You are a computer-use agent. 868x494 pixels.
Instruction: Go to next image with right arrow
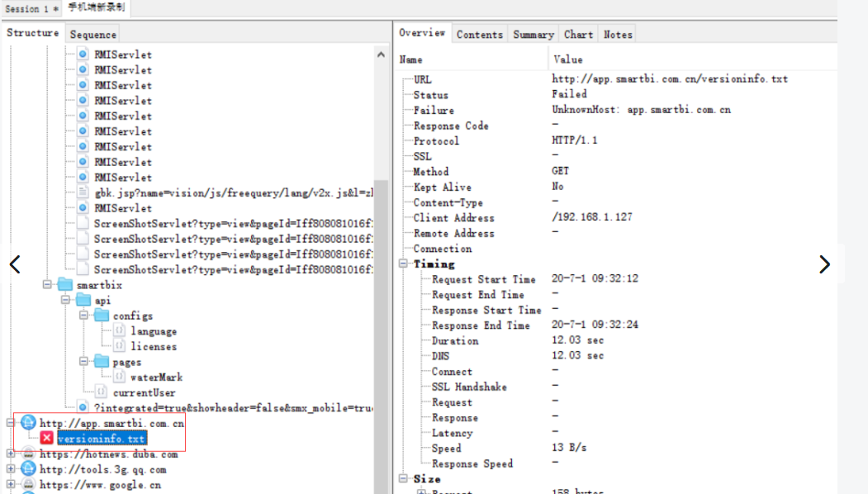click(824, 264)
